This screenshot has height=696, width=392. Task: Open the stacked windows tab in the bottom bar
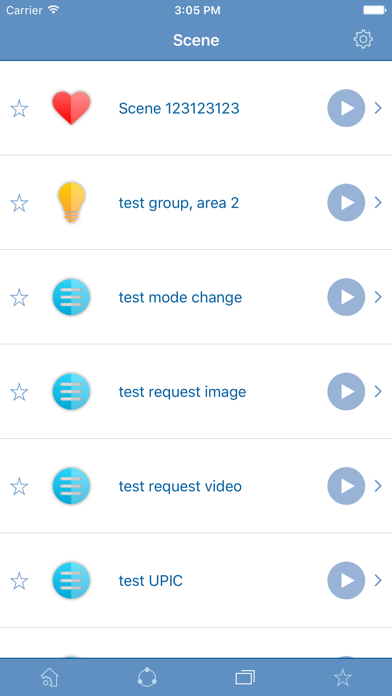245,678
